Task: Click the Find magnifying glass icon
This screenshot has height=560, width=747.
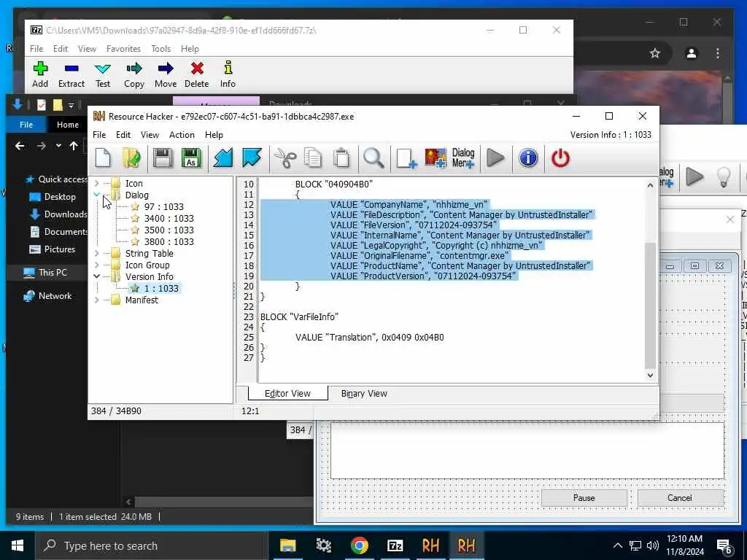Action: point(373,158)
